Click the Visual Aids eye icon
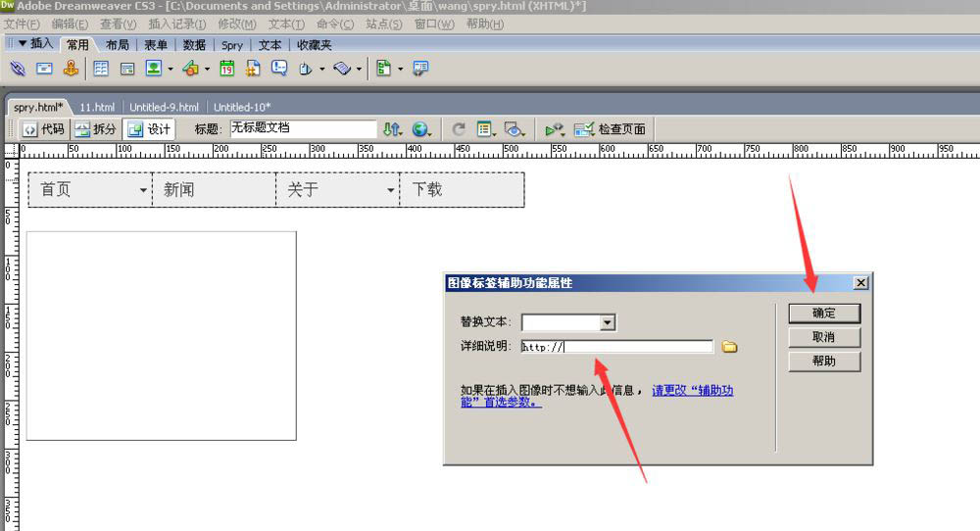980x531 pixels. (x=514, y=129)
